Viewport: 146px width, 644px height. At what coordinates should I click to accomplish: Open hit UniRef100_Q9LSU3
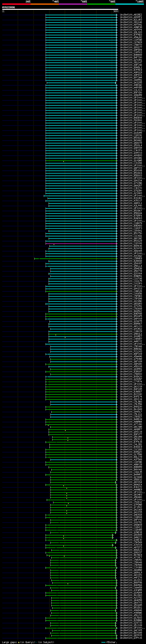coord(131,32)
